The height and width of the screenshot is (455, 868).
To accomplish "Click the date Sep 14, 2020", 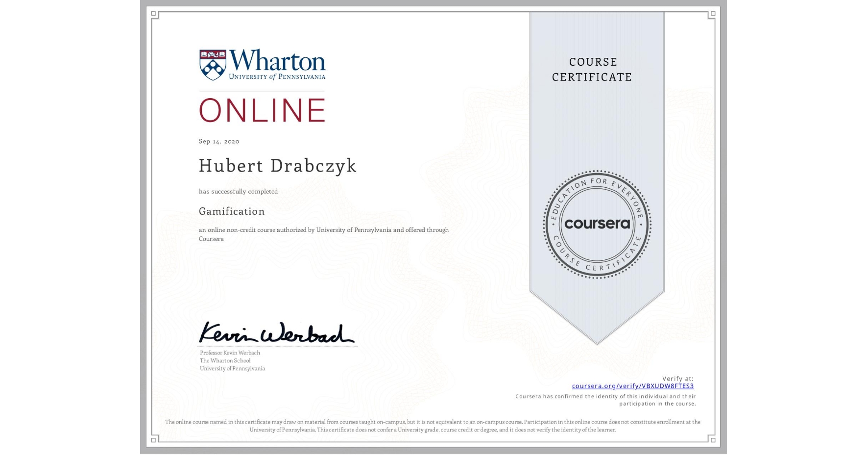I will pyautogui.click(x=218, y=141).
